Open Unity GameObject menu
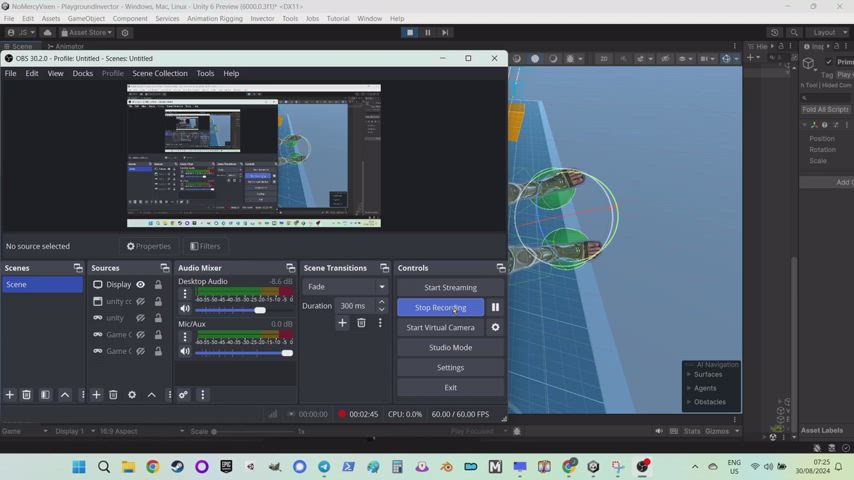The width and height of the screenshot is (854, 480). [x=86, y=19]
